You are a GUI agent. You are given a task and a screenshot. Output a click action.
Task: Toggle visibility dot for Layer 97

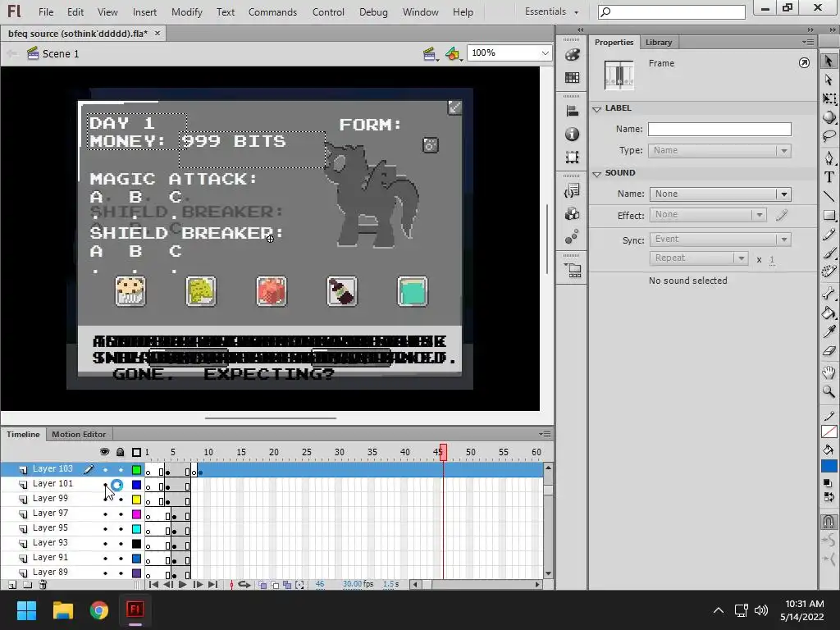pos(105,514)
